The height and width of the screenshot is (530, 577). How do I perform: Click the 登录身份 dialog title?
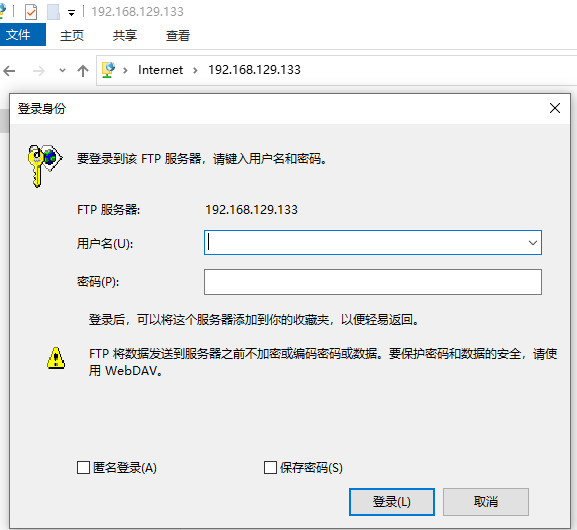pos(42,109)
